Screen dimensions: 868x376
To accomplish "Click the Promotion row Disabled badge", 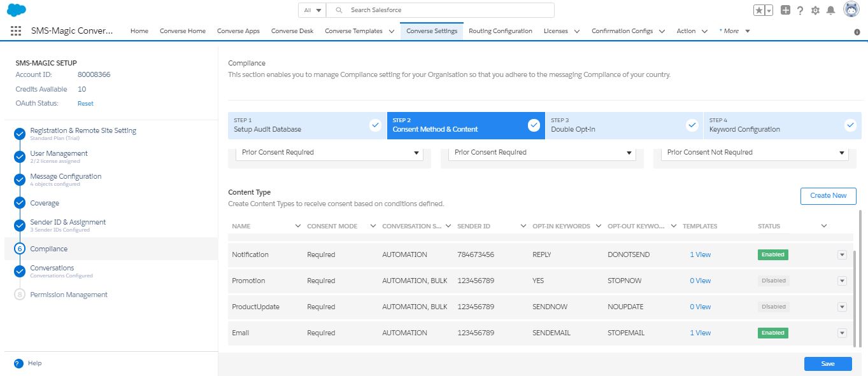I will (773, 281).
